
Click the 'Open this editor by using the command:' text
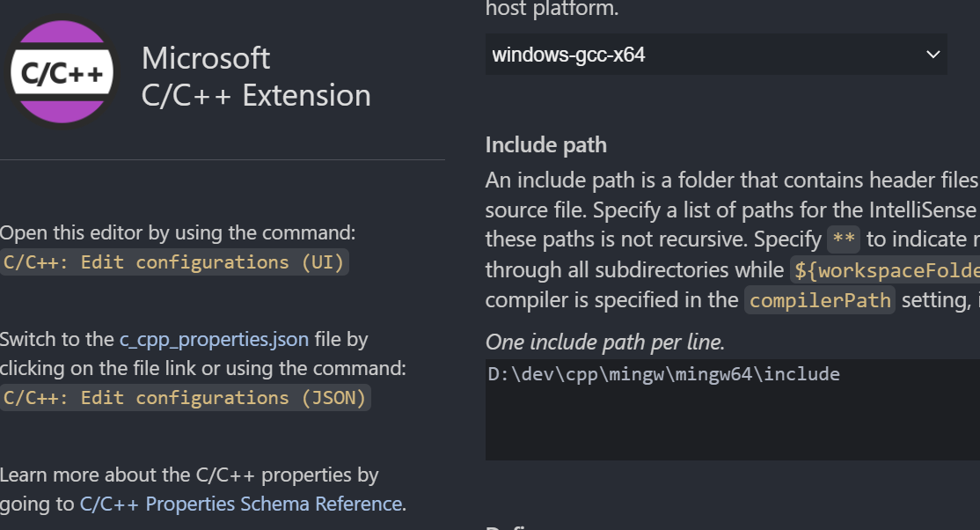(x=178, y=232)
